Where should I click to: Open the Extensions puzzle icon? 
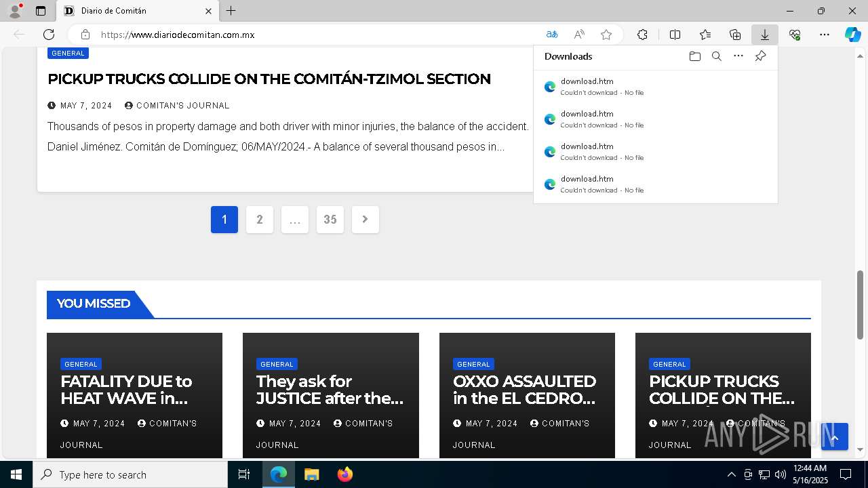642,35
